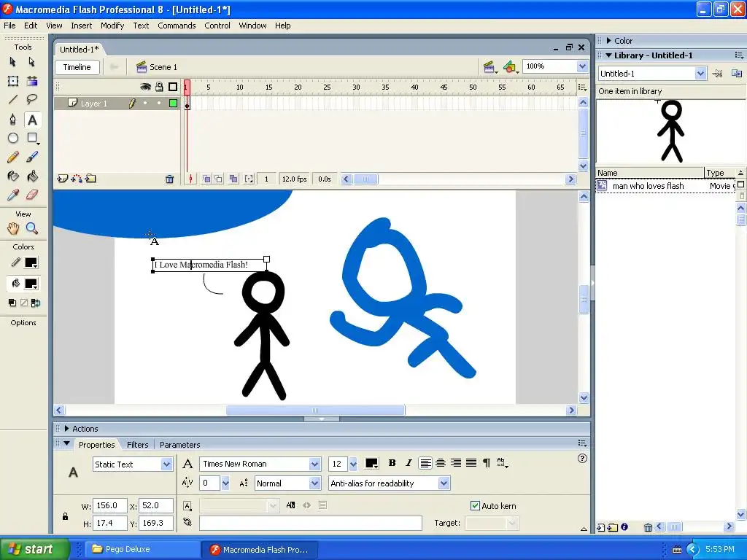Select the Brush tool
The height and width of the screenshot is (560, 747).
pyautogui.click(x=32, y=157)
